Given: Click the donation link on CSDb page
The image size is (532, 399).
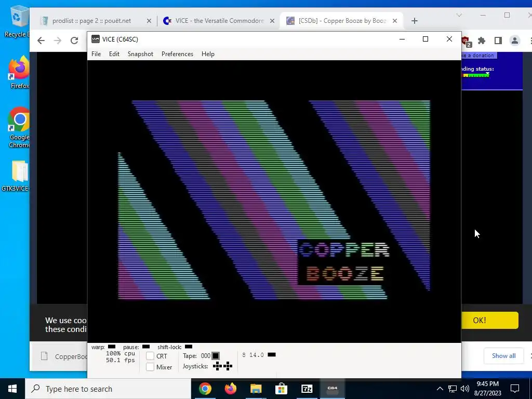Looking at the screenshot, I should [478, 55].
